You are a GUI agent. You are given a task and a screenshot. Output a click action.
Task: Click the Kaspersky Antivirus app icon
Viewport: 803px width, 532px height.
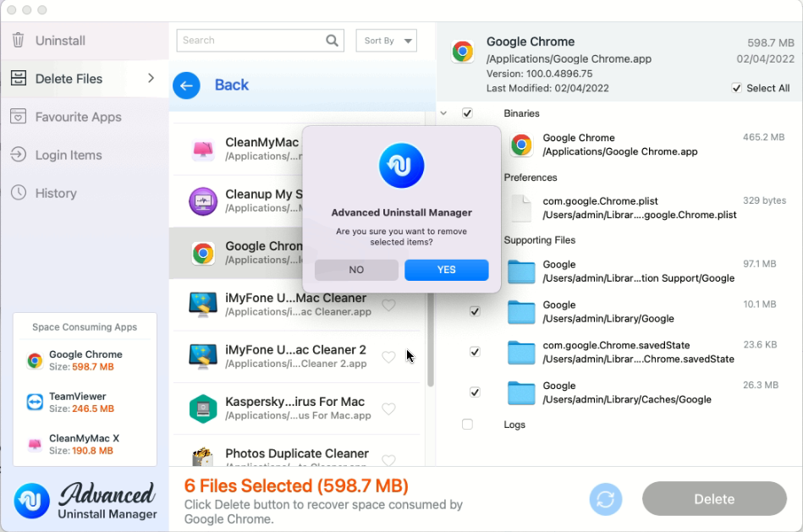click(203, 409)
